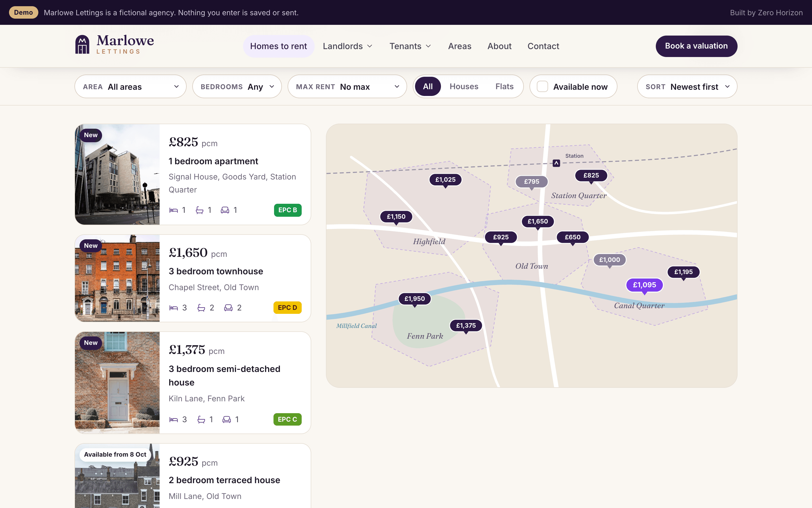
Task: Click sofa icon on the £1,375 listing
Action: pyautogui.click(x=226, y=419)
